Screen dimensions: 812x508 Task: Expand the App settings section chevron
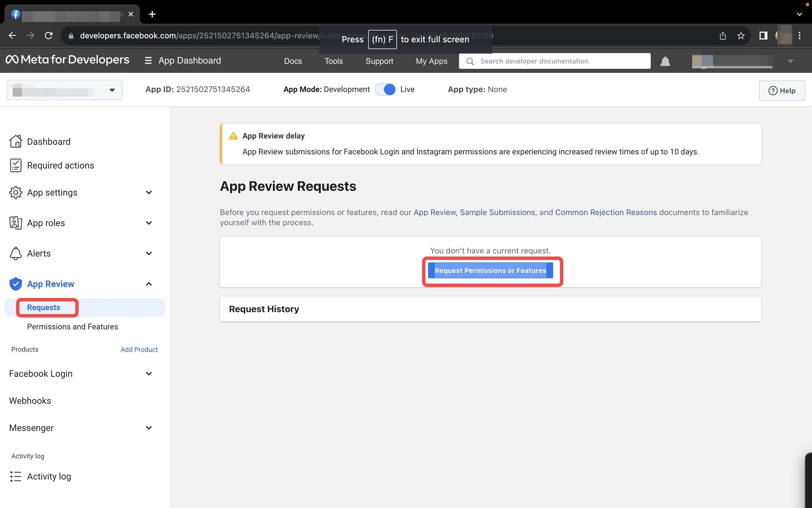pos(149,193)
